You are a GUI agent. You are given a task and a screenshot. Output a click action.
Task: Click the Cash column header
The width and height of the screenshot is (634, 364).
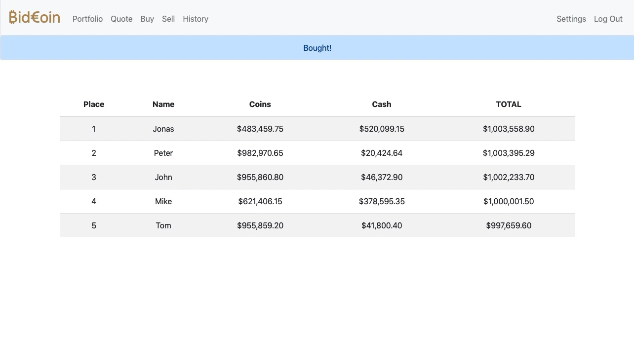click(382, 104)
